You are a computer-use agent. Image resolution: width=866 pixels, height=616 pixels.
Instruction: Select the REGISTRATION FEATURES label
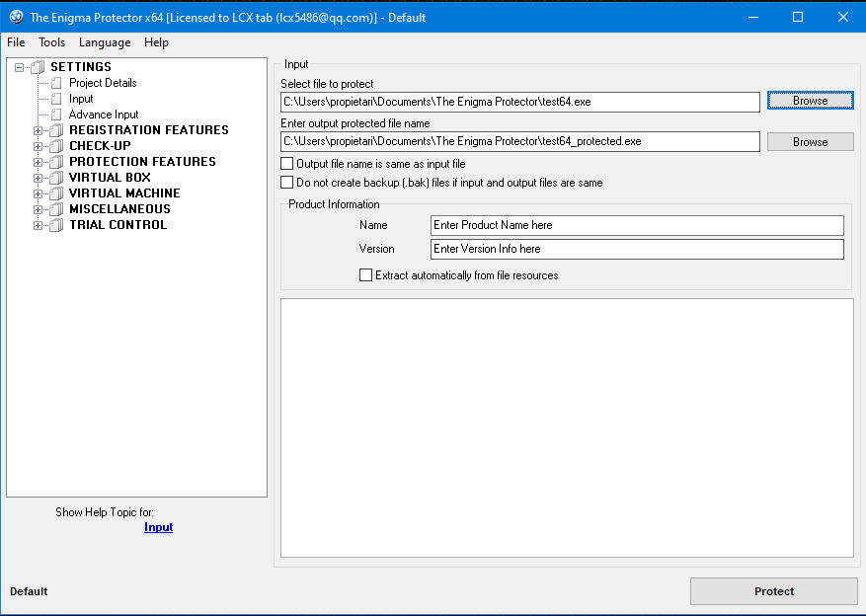(149, 130)
